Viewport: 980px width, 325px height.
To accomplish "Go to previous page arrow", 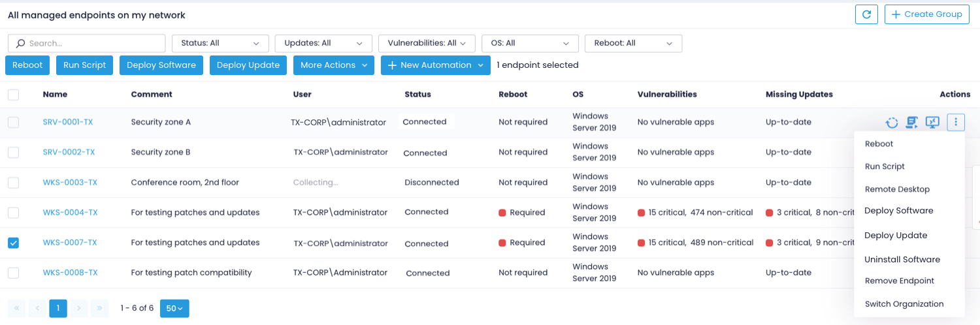I will coord(37,308).
